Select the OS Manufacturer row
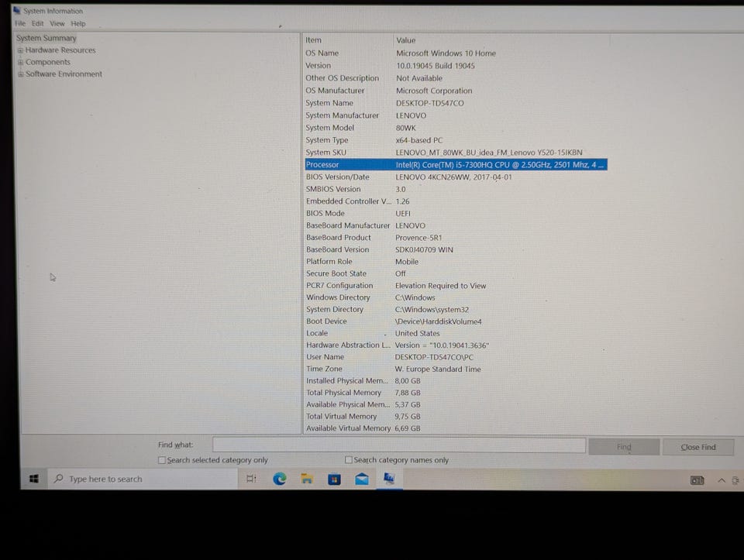This screenshot has width=744, height=560. coord(456,90)
